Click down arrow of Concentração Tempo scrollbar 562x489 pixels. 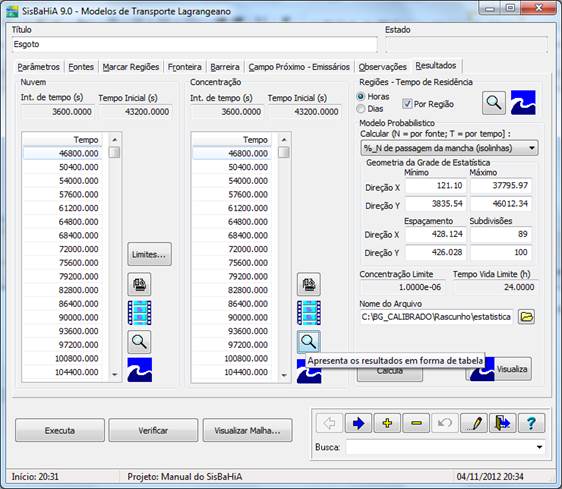pyautogui.click(x=284, y=375)
